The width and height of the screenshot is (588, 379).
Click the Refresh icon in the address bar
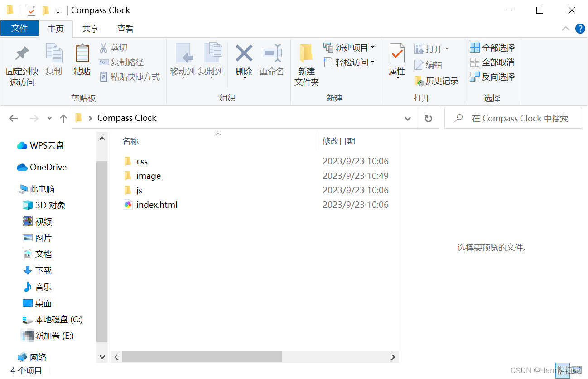tap(428, 118)
